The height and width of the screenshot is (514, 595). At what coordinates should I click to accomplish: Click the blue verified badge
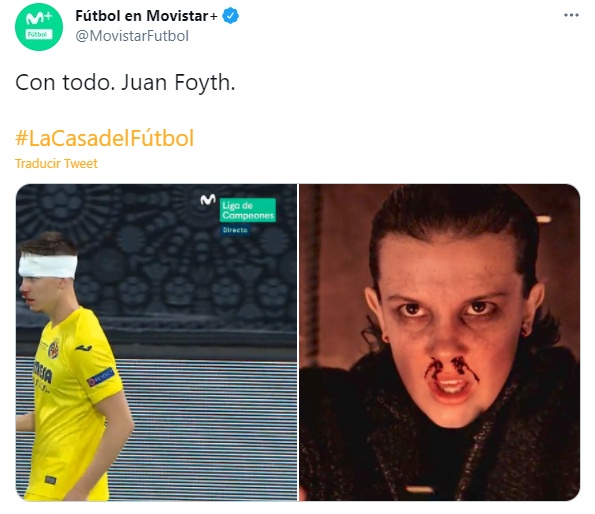tap(230, 16)
